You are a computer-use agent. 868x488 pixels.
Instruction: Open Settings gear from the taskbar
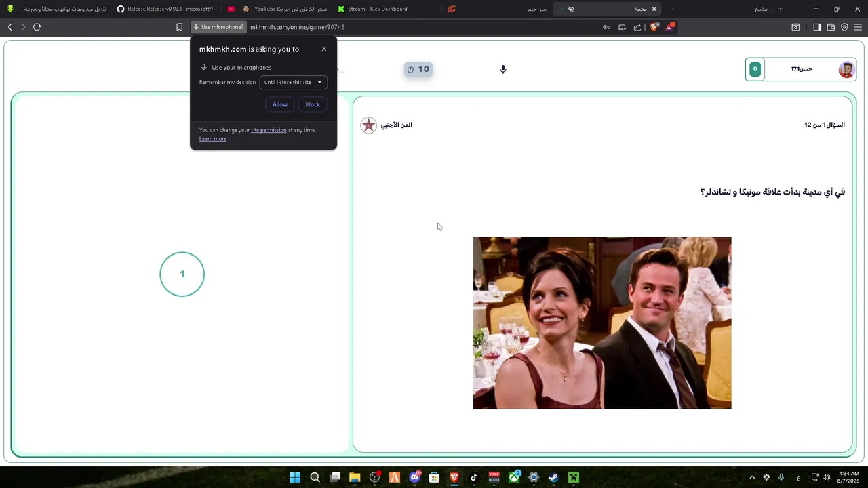click(x=534, y=477)
